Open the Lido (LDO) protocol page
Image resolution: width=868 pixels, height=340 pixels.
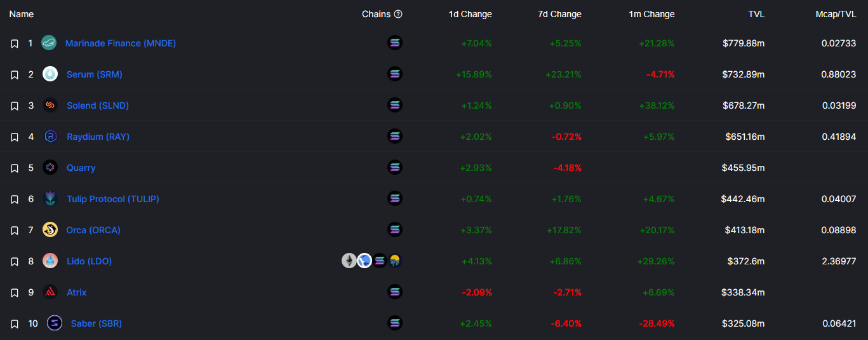pyautogui.click(x=90, y=261)
